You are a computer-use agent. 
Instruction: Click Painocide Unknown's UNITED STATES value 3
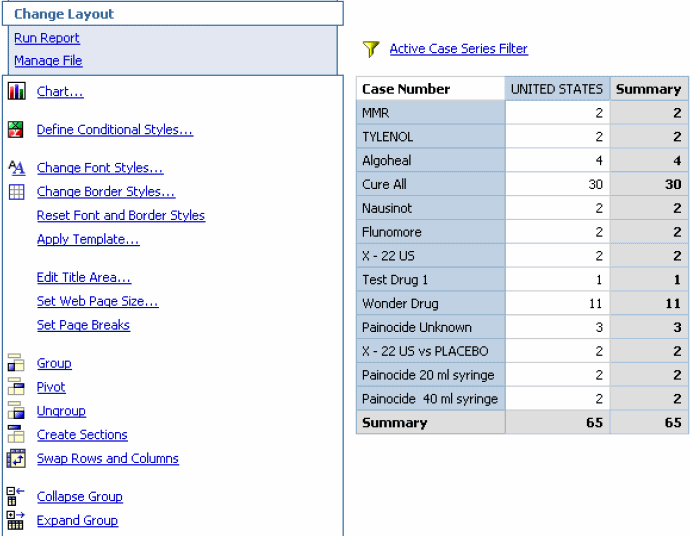click(x=557, y=327)
